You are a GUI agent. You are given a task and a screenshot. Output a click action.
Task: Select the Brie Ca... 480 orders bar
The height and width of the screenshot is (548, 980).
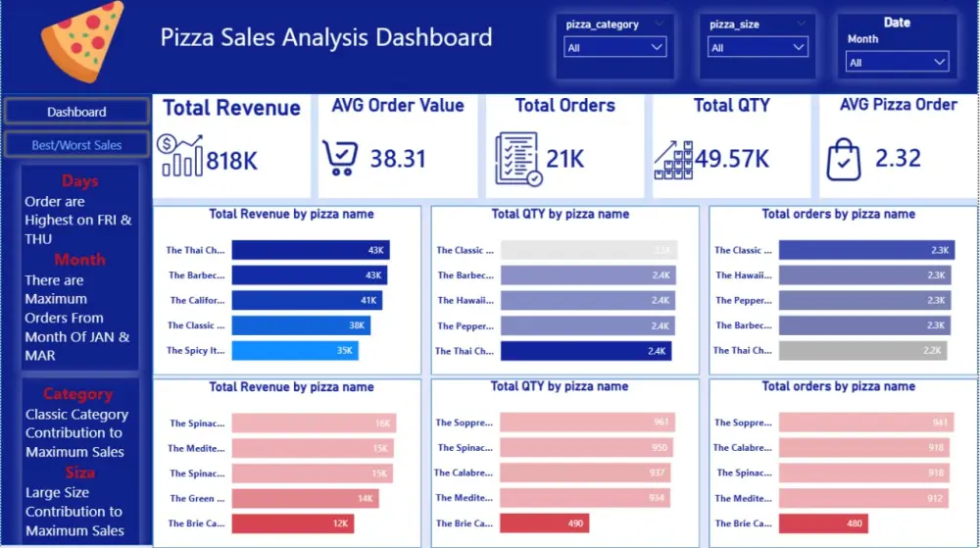coord(823,523)
